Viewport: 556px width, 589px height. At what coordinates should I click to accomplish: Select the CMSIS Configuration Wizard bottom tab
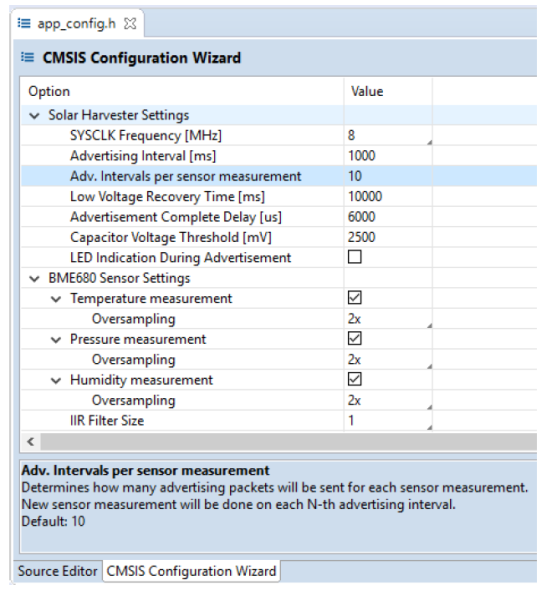[x=191, y=571]
